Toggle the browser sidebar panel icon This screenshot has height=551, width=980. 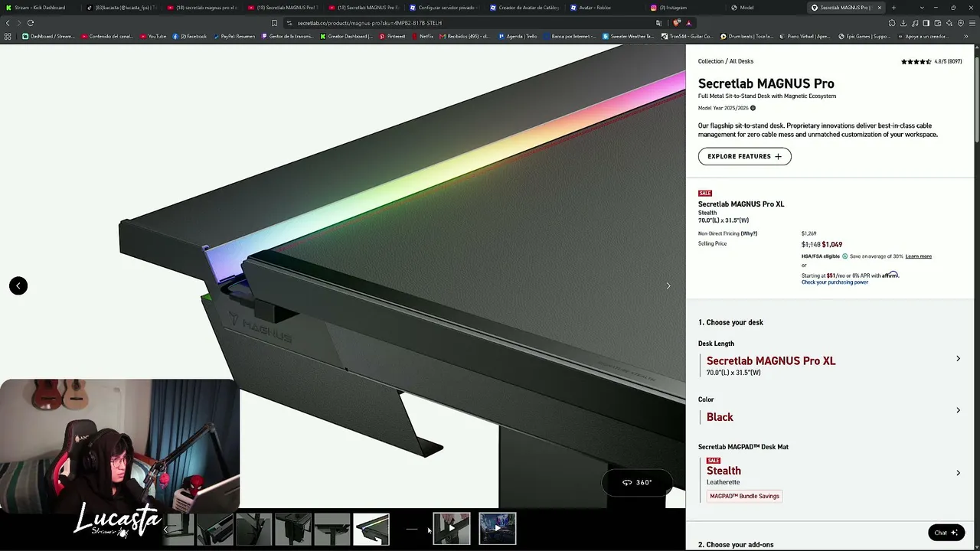926,23
